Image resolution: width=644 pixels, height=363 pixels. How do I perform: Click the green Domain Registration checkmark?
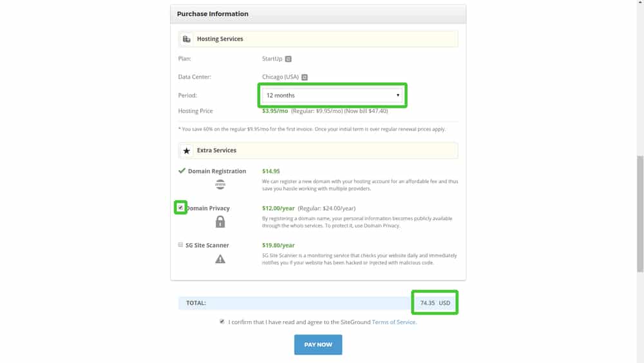[x=182, y=171]
